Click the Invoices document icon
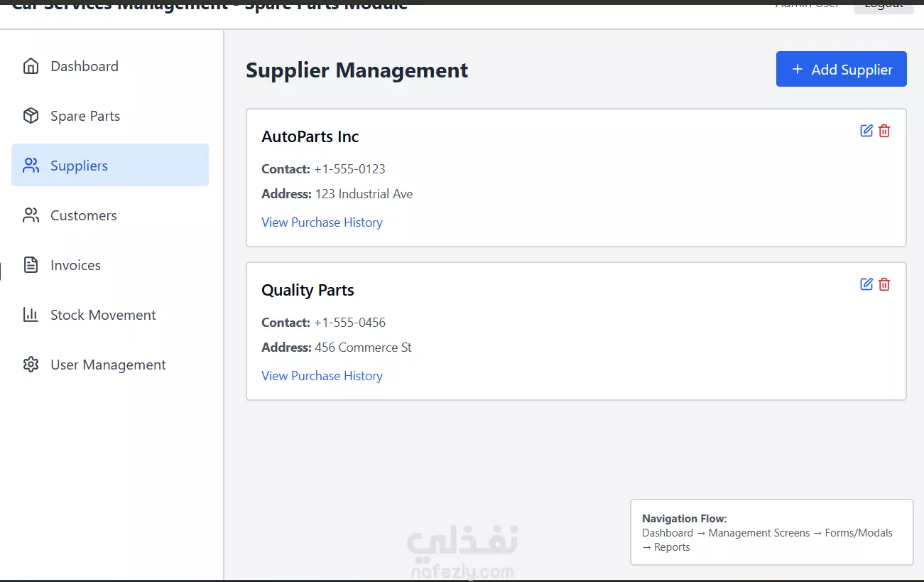924x582 pixels. (x=31, y=265)
